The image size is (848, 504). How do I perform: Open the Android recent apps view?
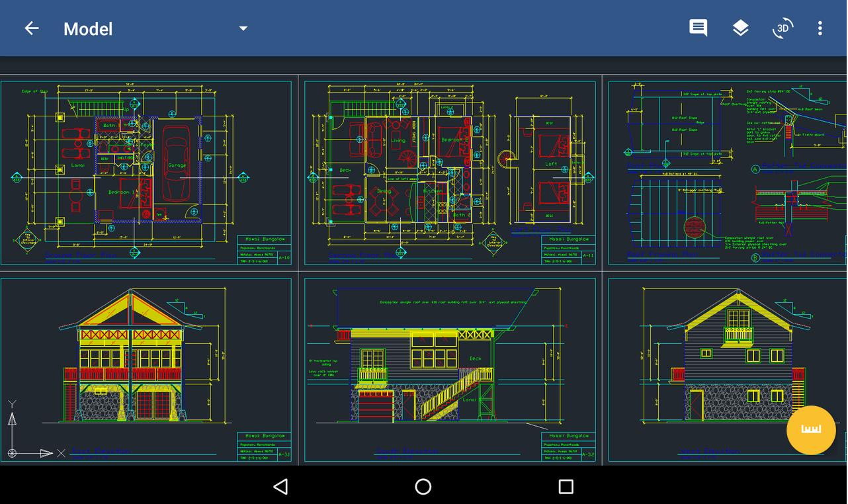pos(566,487)
